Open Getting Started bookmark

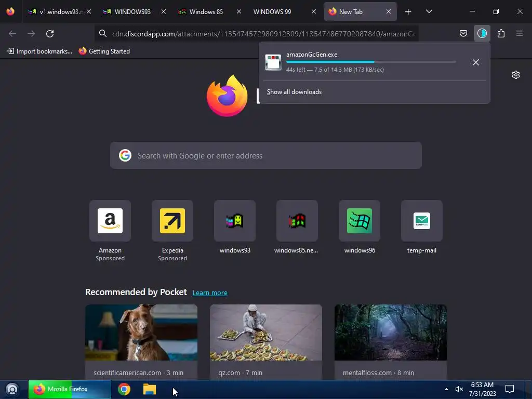pyautogui.click(x=104, y=51)
